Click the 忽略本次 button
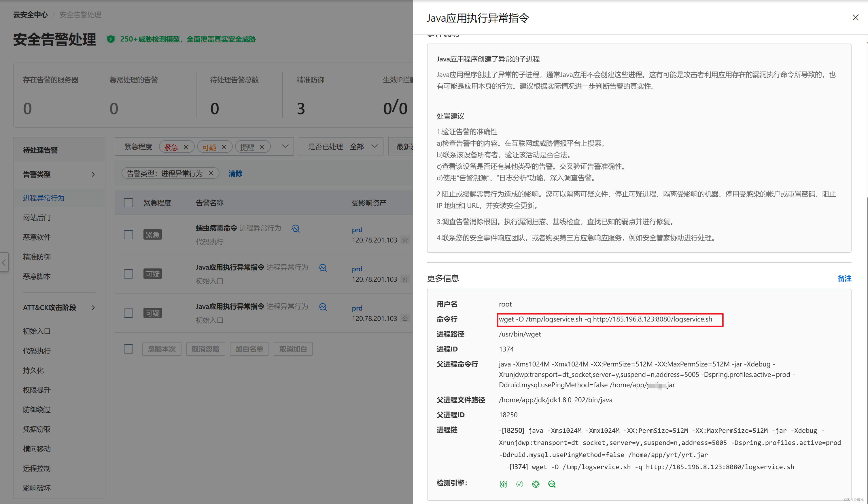Screen dimensions: 868x504 [162, 349]
